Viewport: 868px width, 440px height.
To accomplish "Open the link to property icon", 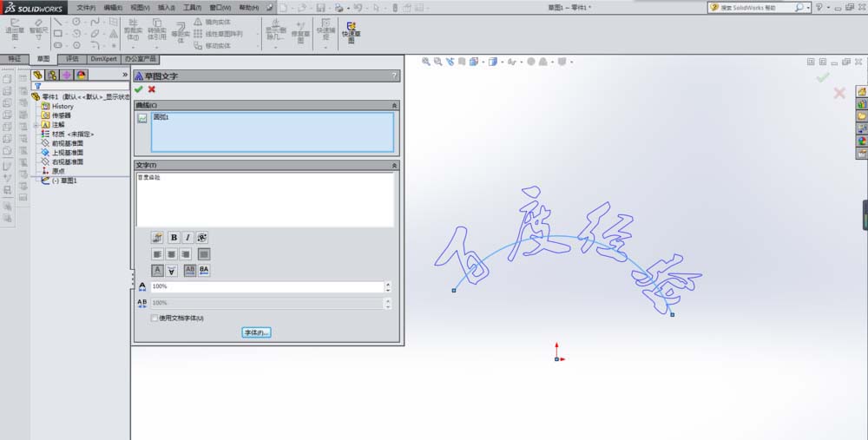I will point(157,238).
